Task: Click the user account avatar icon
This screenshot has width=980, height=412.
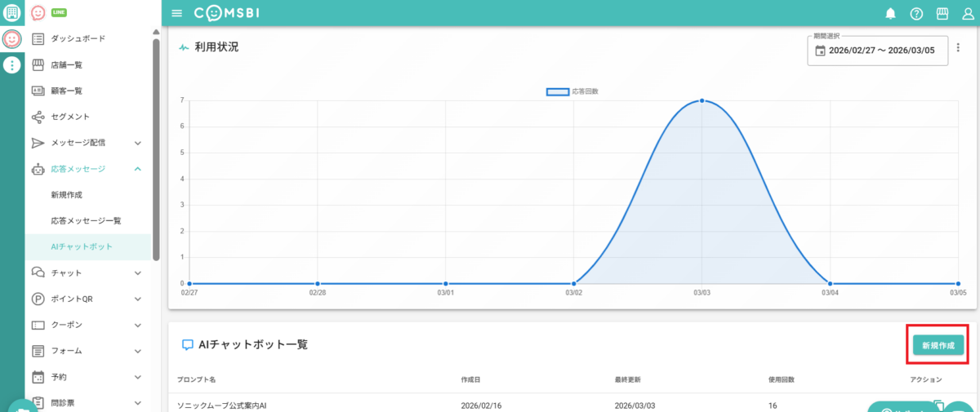Action: point(967,13)
